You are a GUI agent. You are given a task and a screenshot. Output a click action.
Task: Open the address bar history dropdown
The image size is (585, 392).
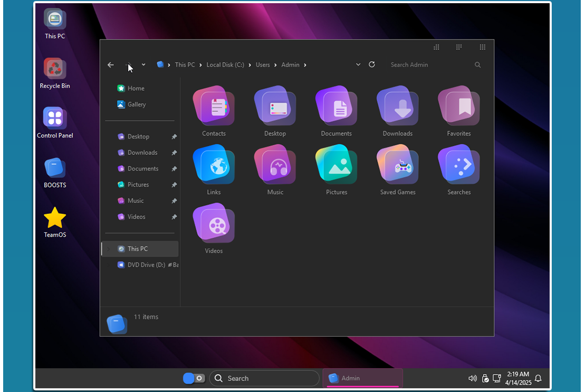click(358, 64)
